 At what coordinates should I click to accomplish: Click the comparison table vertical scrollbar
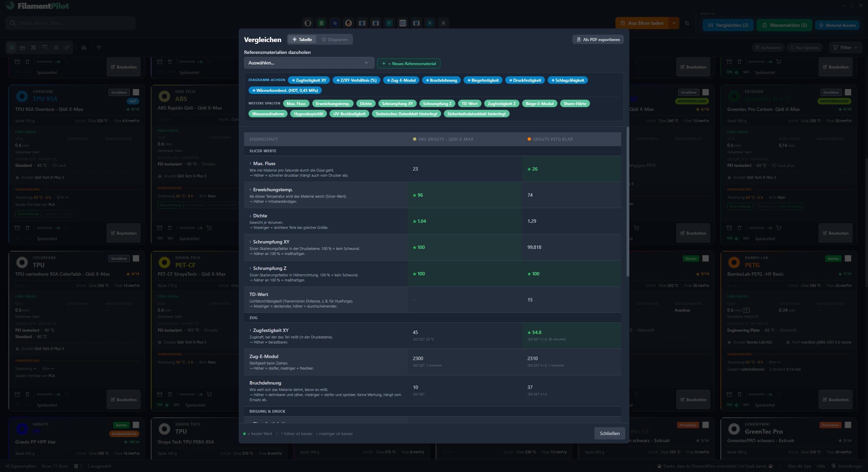628,202
